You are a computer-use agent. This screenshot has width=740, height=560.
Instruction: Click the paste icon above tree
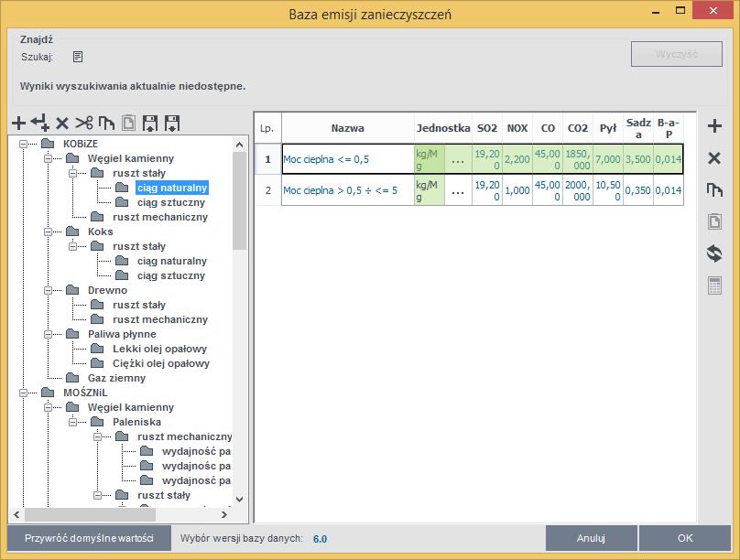[128, 123]
